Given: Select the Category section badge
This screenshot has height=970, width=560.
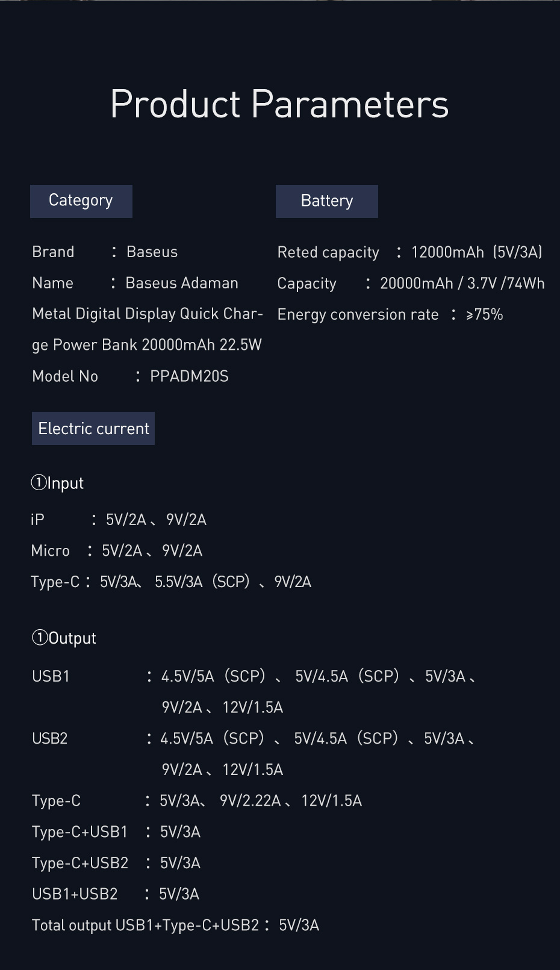Looking at the screenshot, I should point(81,201).
